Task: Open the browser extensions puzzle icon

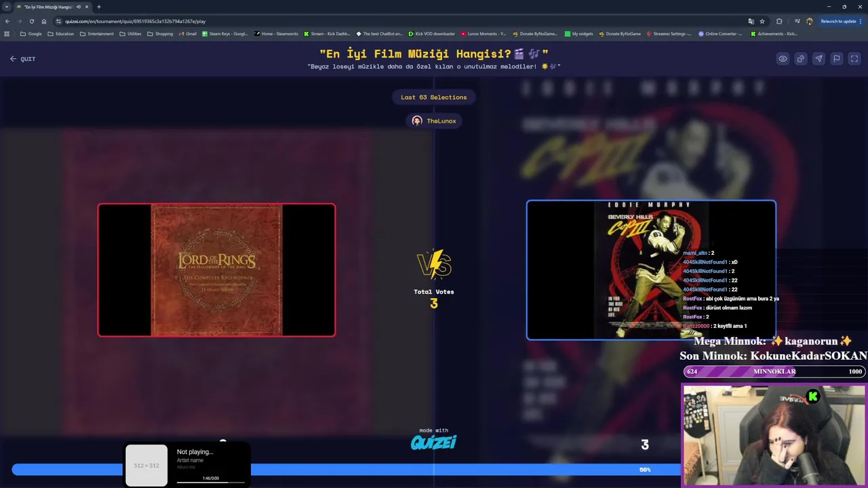Action: click(x=779, y=21)
